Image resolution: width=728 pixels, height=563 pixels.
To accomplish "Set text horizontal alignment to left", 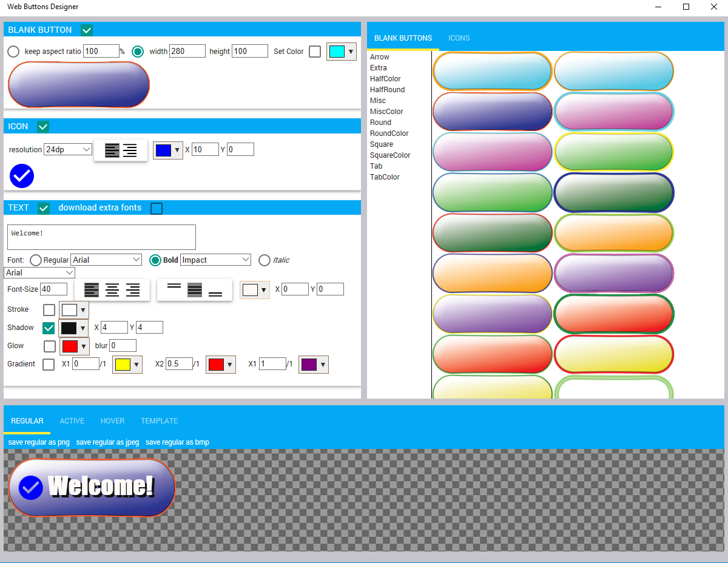I will coord(92,290).
